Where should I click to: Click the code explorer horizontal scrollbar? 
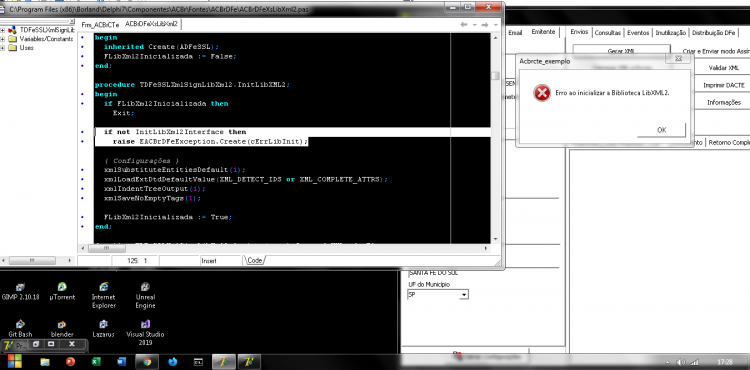point(32,261)
